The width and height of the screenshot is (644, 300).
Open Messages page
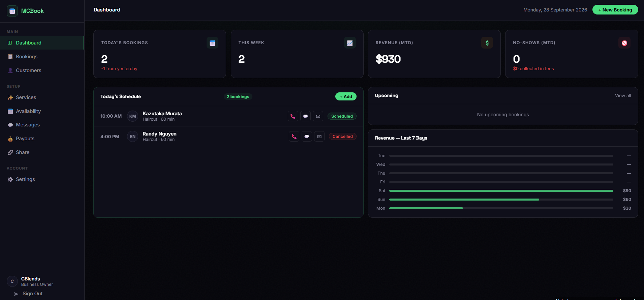(x=42, y=125)
